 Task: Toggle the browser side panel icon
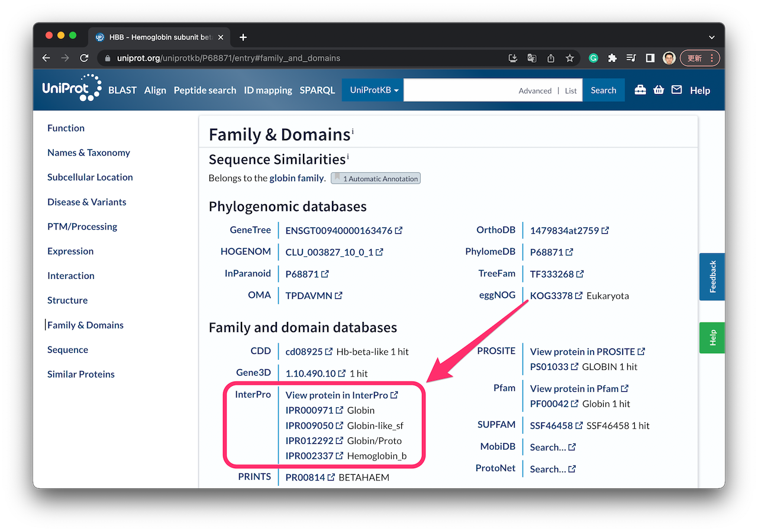[650, 58]
